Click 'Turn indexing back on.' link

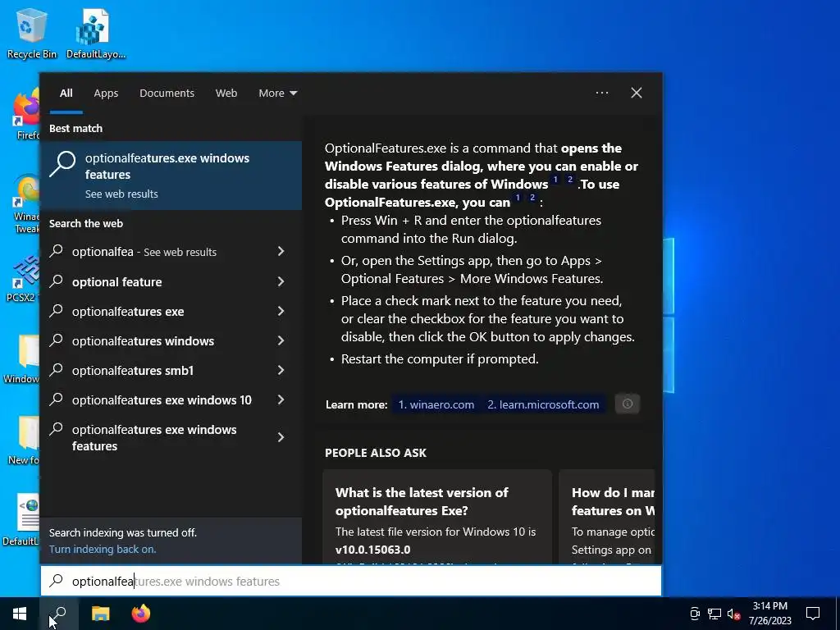click(x=103, y=549)
